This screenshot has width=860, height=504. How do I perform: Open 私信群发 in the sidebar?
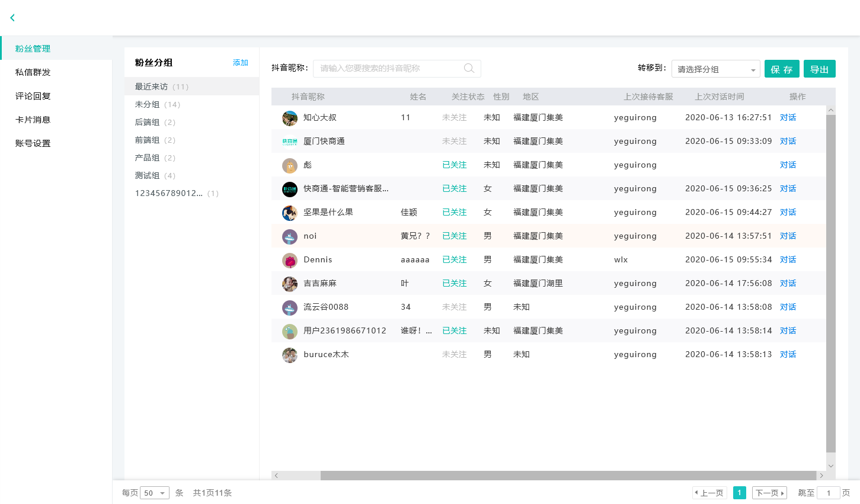[x=33, y=72]
